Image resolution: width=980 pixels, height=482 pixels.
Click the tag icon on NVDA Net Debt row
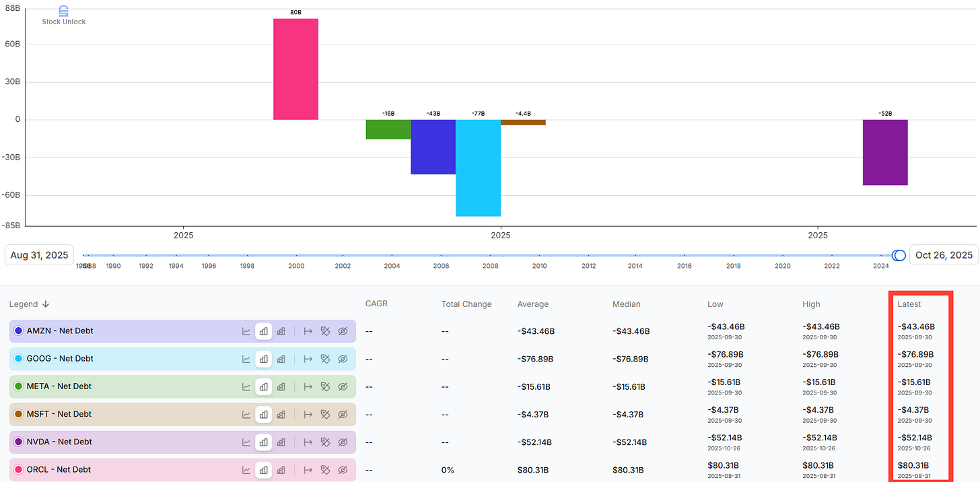325,442
